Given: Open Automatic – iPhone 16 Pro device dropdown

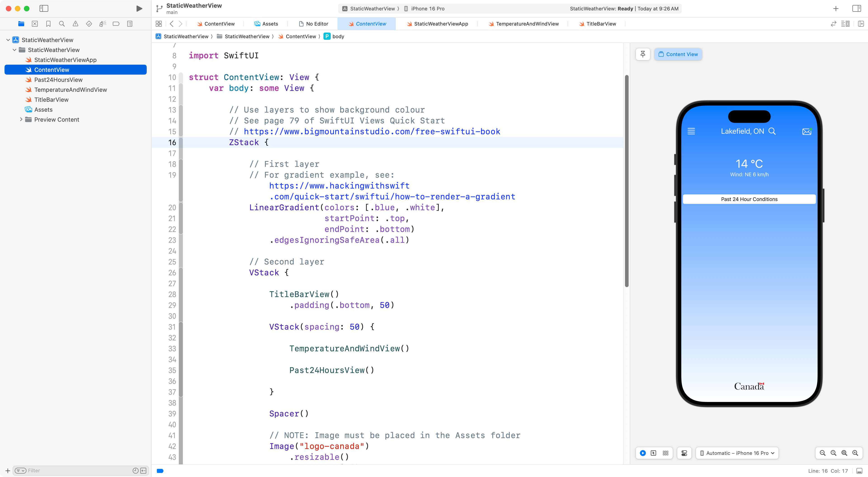Looking at the screenshot, I should pyautogui.click(x=737, y=453).
